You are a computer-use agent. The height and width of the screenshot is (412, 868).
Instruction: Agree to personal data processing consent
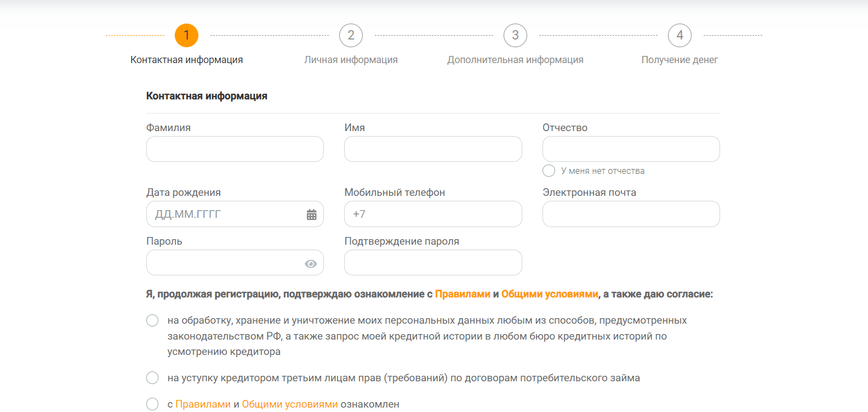pyautogui.click(x=152, y=320)
